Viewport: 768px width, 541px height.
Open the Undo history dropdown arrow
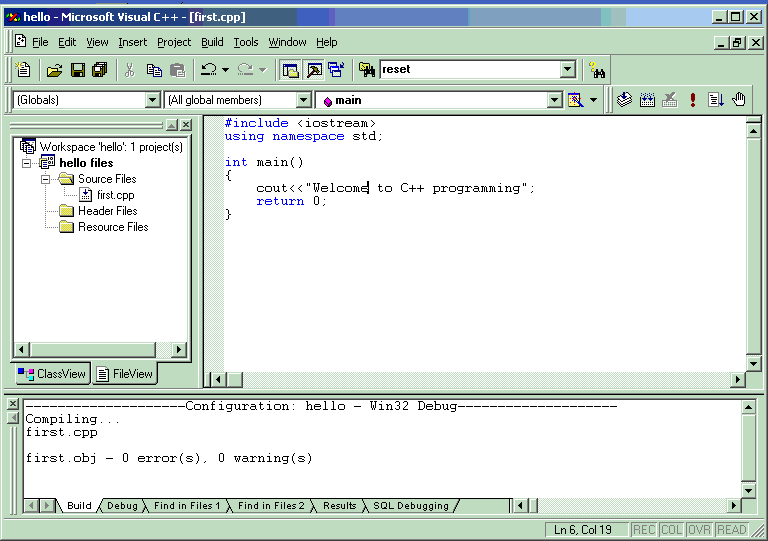coord(225,70)
